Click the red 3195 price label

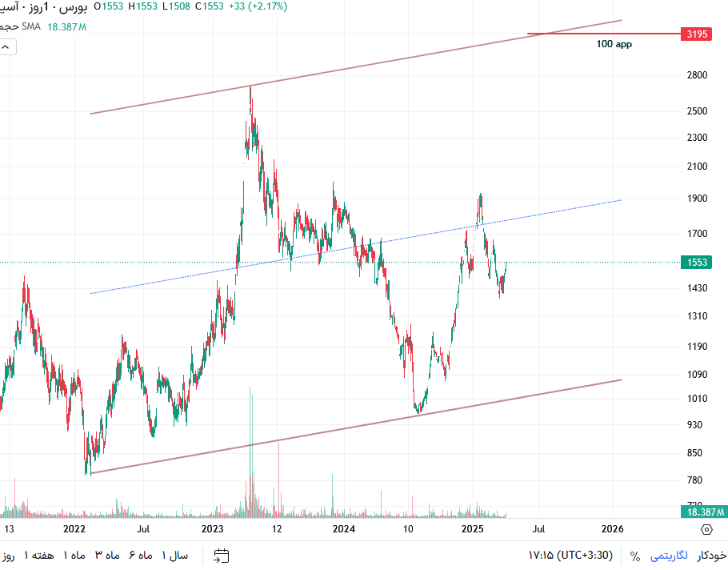click(x=697, y=34)
